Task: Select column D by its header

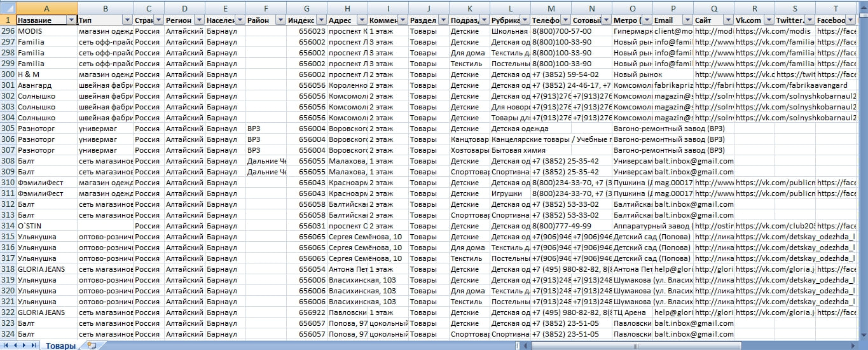Action: click(184, 8)
